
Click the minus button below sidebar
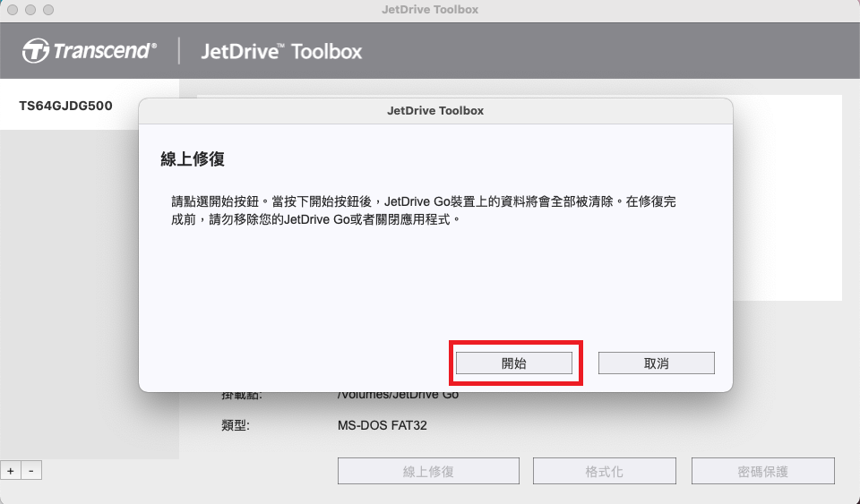31,471
